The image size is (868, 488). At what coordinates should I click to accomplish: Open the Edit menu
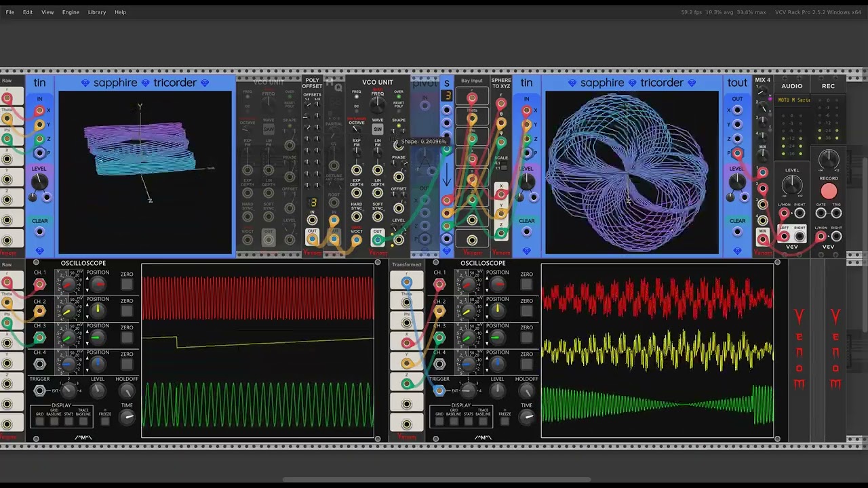pyautogui.click(x=28, y=12)
